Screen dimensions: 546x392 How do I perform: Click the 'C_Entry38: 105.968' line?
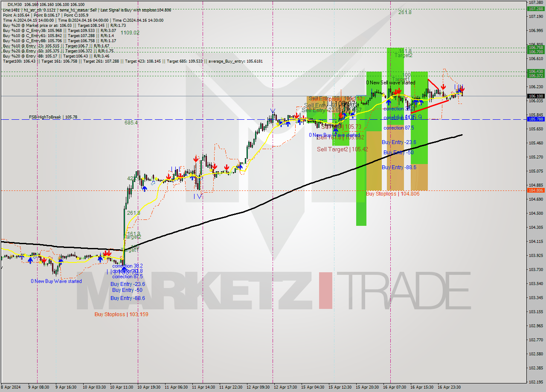(x=59, y=30)
